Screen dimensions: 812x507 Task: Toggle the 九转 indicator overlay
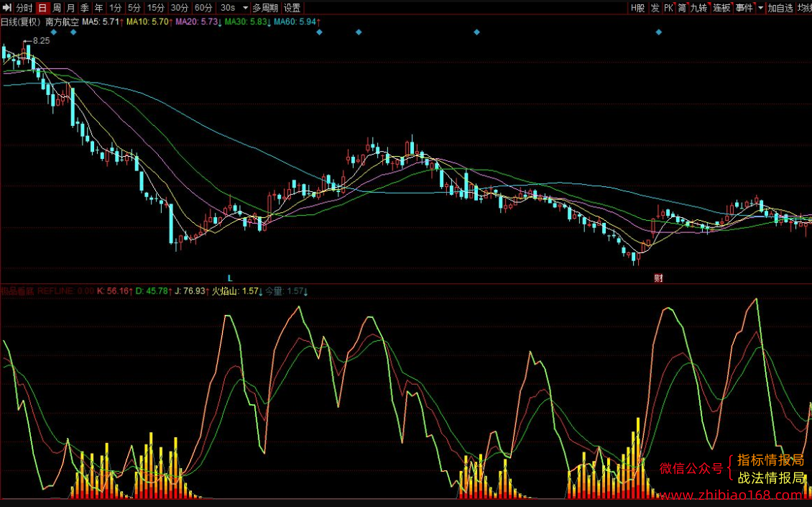coord(699,8)
